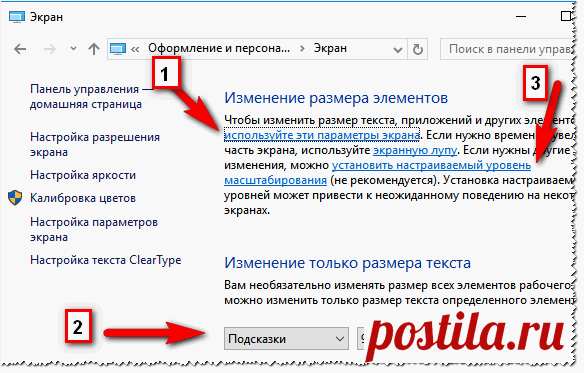584x373 pixels.
Task: Click 'установить настраиваемый уровень масштабирования' link
Action: [431, 165]
